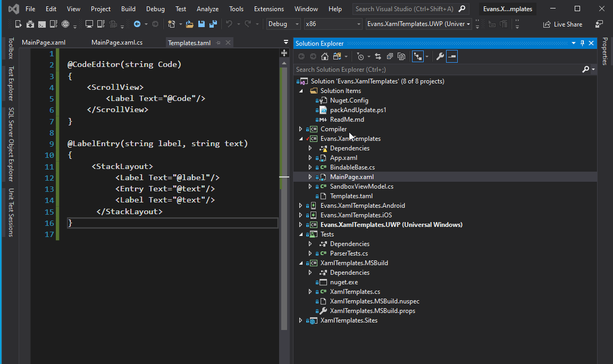Open the Solution Explorer window position dropdown
This screenshot has width=613, height=364.
click(x=574, y=44)
